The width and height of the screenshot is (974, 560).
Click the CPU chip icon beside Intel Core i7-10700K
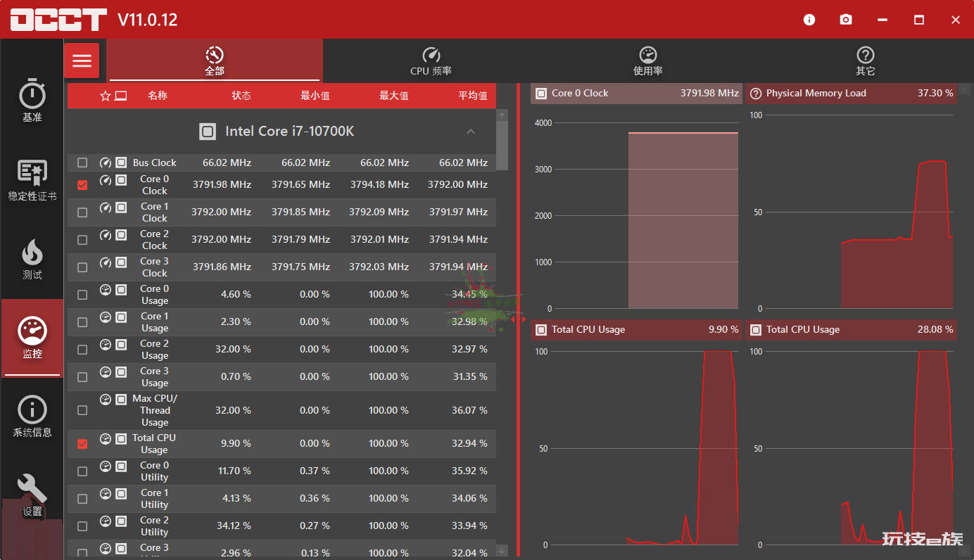click(208, 132)
